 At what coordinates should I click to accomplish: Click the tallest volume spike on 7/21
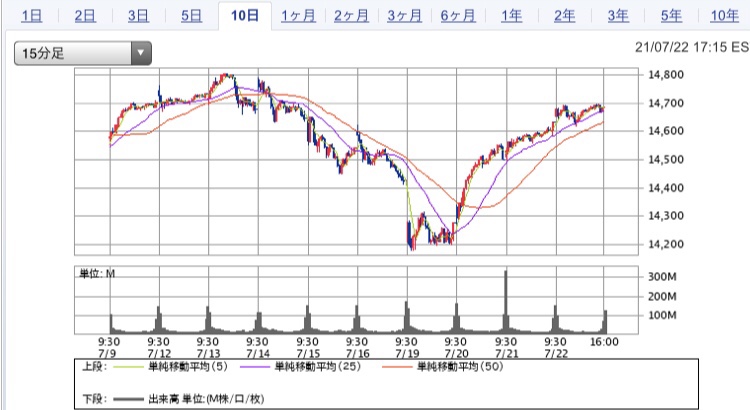tap(506, 301)
